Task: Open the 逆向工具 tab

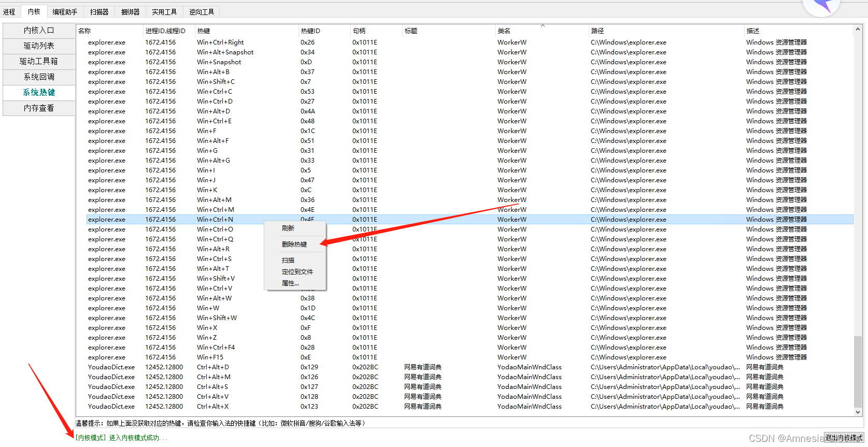Action: (202, 11)
